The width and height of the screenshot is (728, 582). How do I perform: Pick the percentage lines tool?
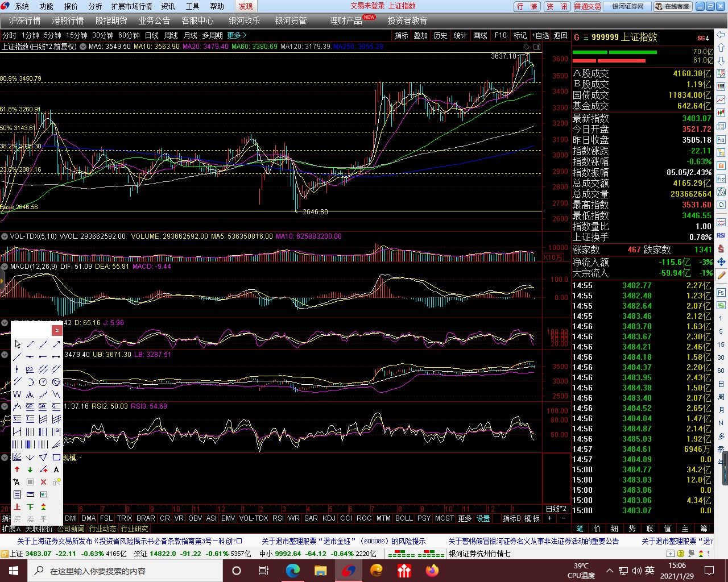point(17,419)
